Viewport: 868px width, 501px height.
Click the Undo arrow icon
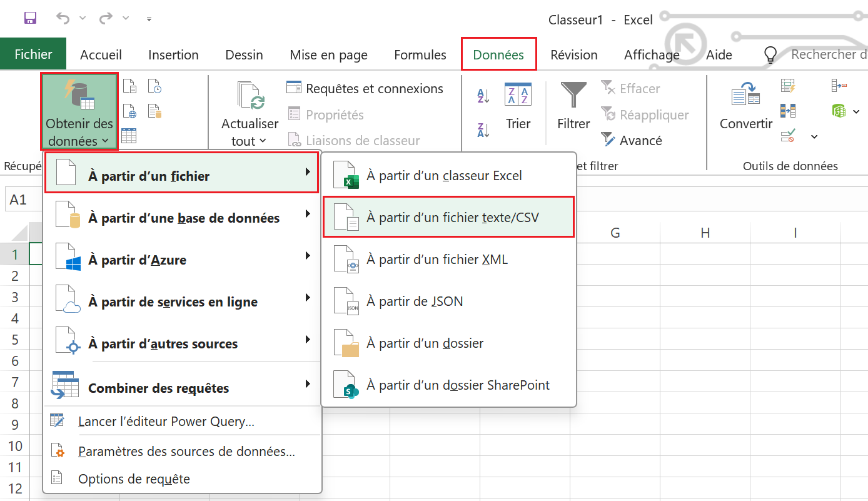[63, 18]
